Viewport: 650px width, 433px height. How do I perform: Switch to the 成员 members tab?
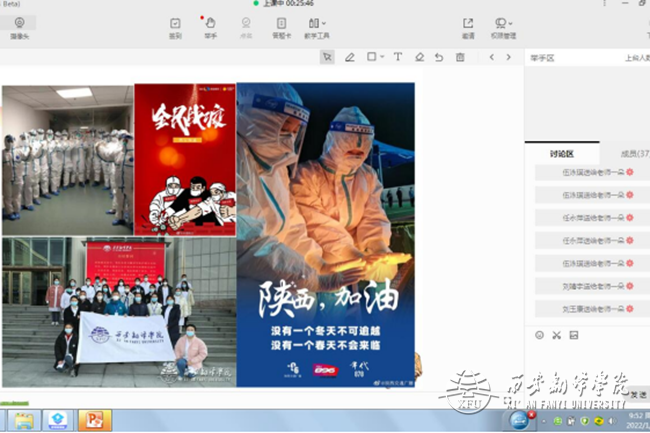point(635,154)
